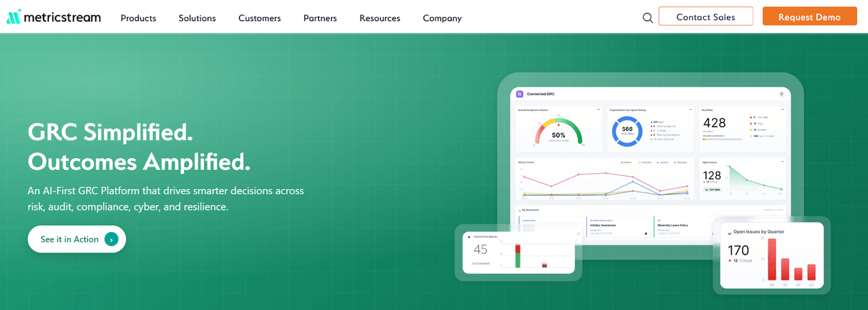Click the tallest Q4 bar in Open Issues by Quarter
This screenshot has height=310, width=868.
tap(772, 259)
